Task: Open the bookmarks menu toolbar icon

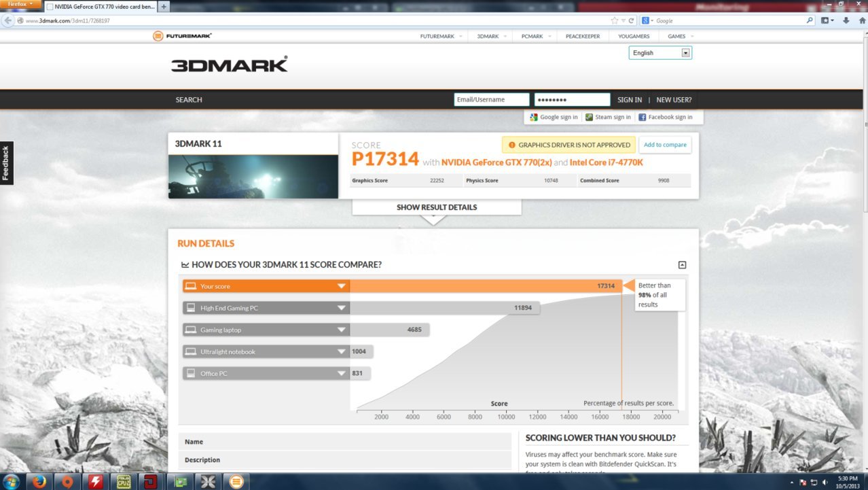Action: [x=827, y=20]
